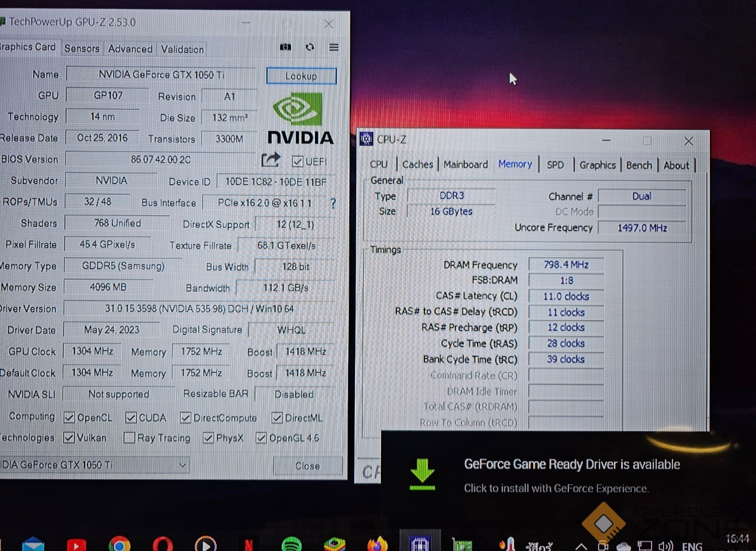
Task: Click the BIOS Version field '86.07.42.00.2C'
Action: [161, 160]
